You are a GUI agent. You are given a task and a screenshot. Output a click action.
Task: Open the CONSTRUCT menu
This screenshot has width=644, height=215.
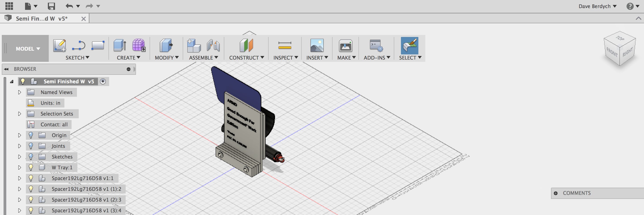tap(246, 58)
